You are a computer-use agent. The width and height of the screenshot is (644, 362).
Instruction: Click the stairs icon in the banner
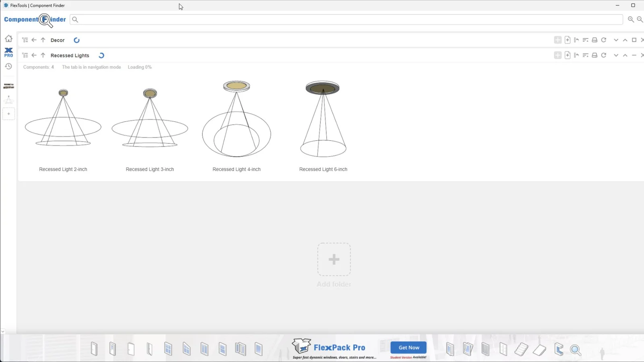click(x=521, y=349)
